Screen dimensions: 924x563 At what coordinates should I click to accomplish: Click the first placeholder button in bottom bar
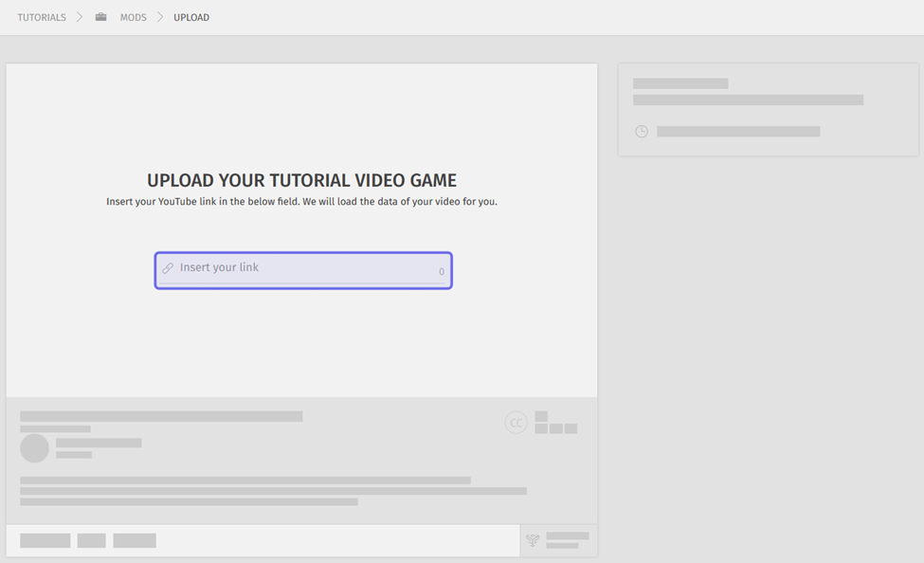pyautogui.click(x=45, y=540)
